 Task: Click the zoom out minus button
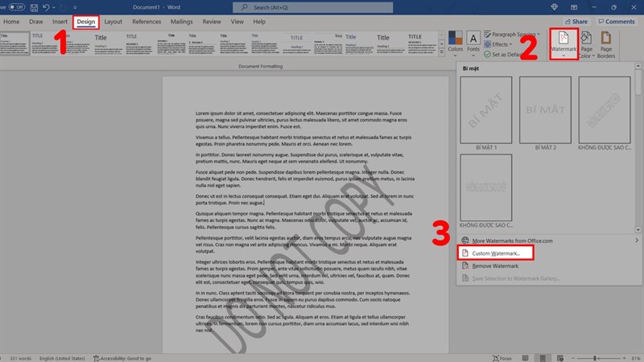click(573, 358)
